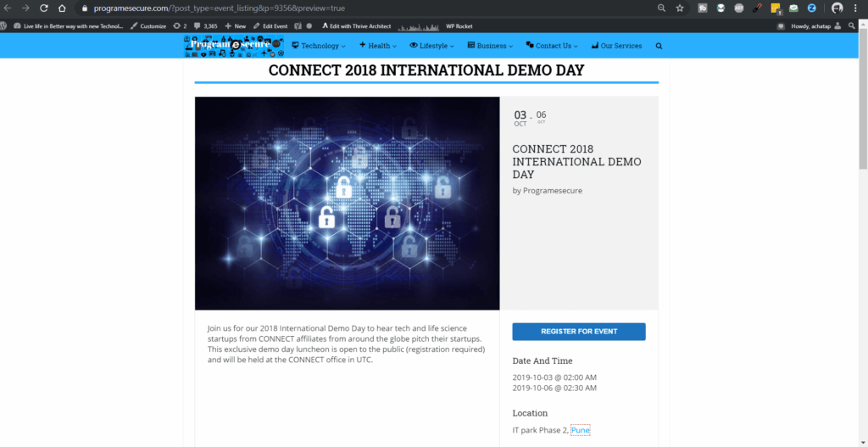Open the WordPress logo admin menu

[6, 26]
